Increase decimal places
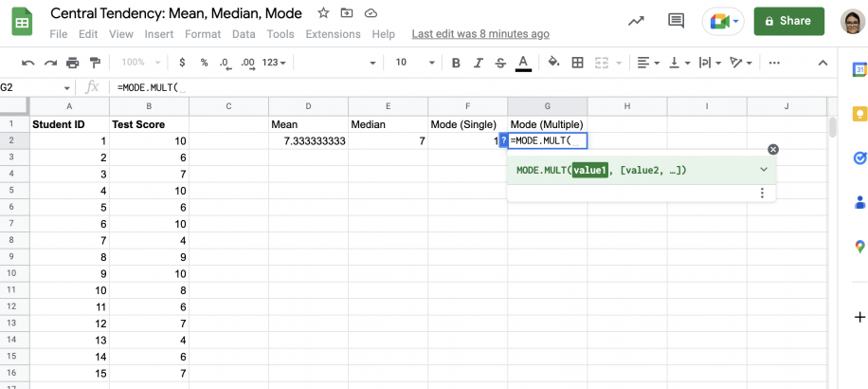This screenshot has height=389, width=868. click(x=247, y=64)
